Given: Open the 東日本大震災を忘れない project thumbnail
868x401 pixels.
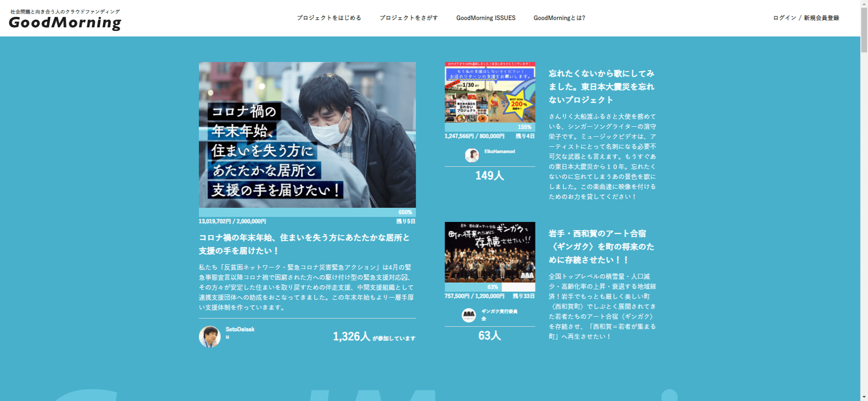Looking at the screenshot, I should [x=490, y=92].
